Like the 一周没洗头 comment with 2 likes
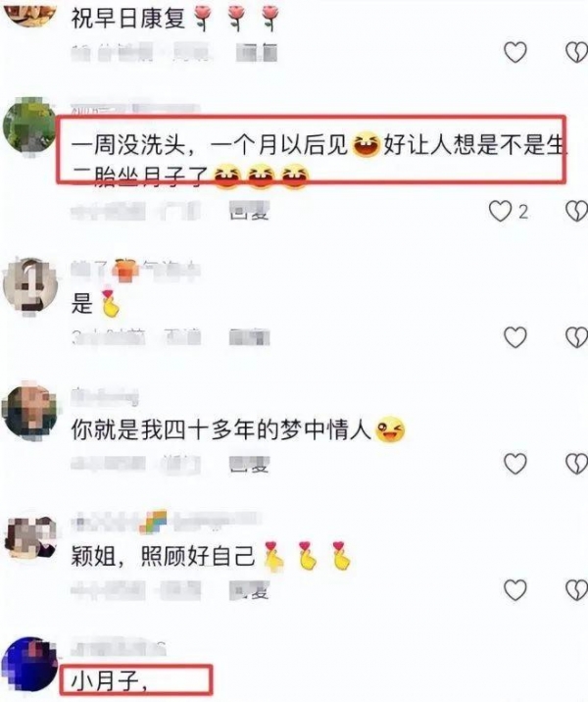The width and height of the screenshot is (588, 702). [500, 211]
